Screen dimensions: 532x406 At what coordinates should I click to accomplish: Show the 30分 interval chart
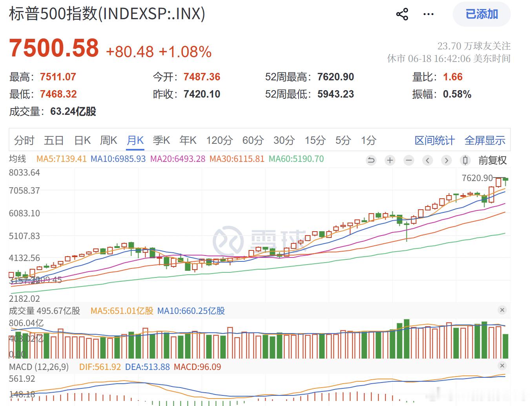[284, 140]
